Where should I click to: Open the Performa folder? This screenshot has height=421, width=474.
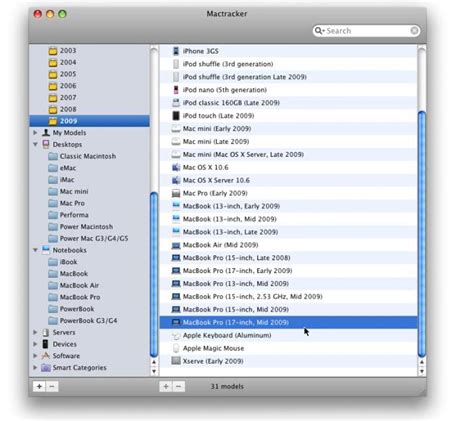[68, 215]
